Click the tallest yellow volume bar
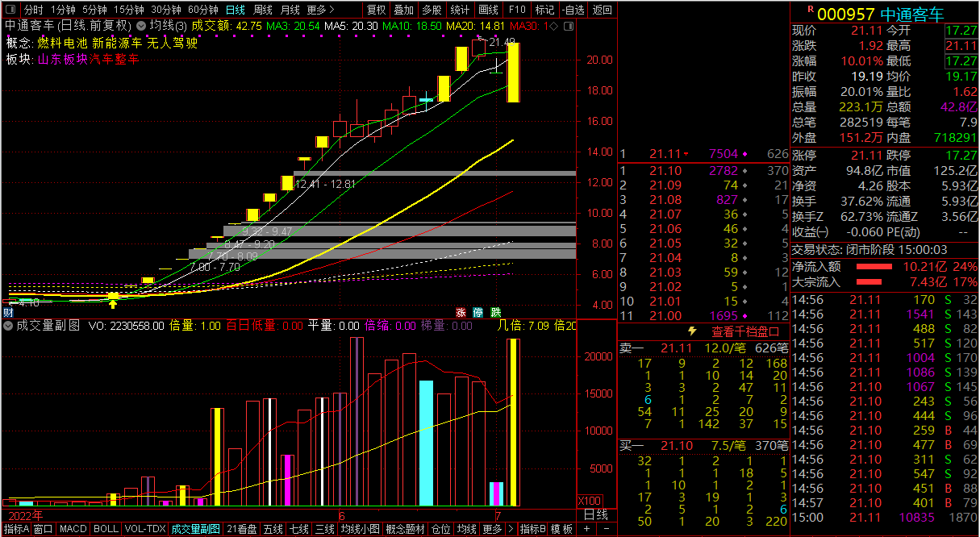Image resolution: width=980 pixels, height=537 pixels. pos(513,419)
